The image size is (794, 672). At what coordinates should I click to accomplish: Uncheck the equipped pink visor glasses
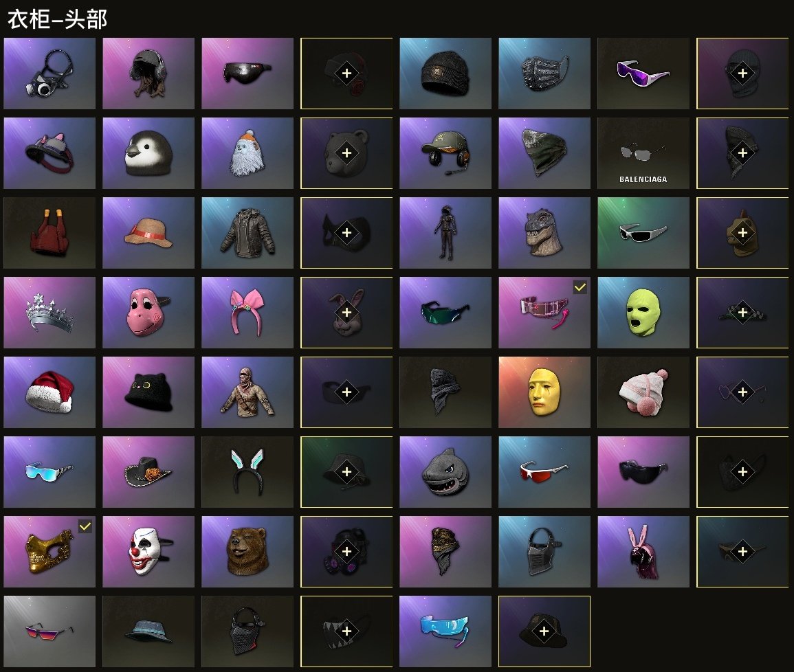pyautogui.click(x=580, y=287)
